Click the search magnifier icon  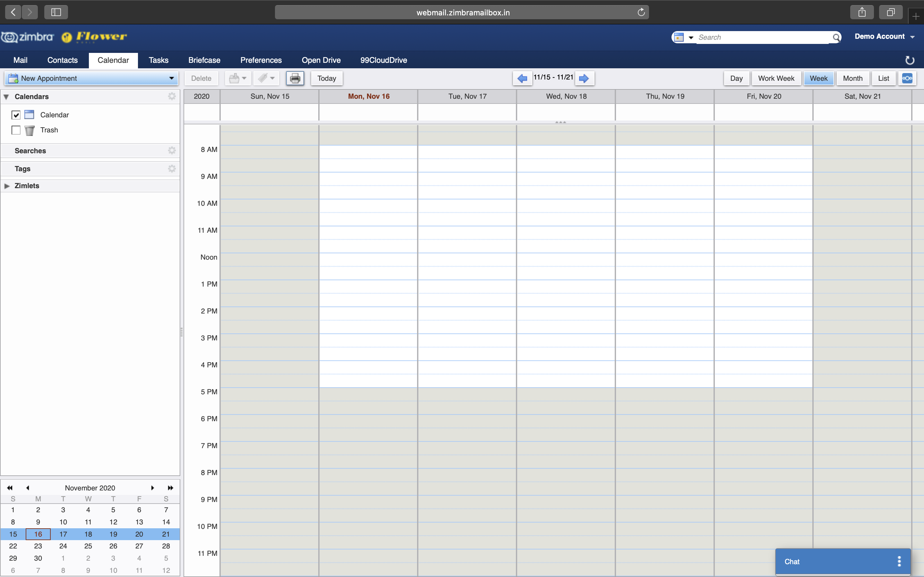[836, 38]
